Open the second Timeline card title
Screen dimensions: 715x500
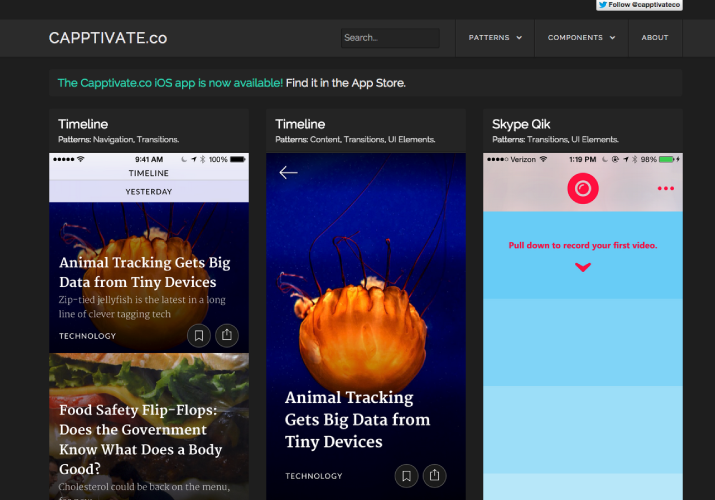pos(300,124)
